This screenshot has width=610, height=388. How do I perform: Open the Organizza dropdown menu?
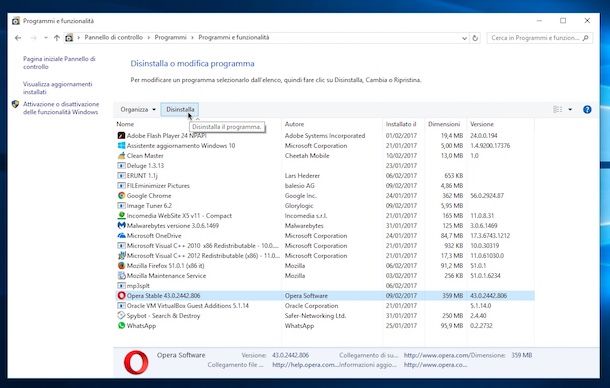coord(138,109)
